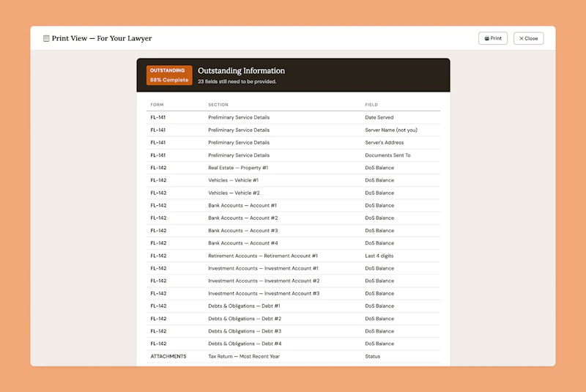Select 'Server Name (not you)' field
The height and width of the screenshot is (392, 586).
[x=391, y=130]
